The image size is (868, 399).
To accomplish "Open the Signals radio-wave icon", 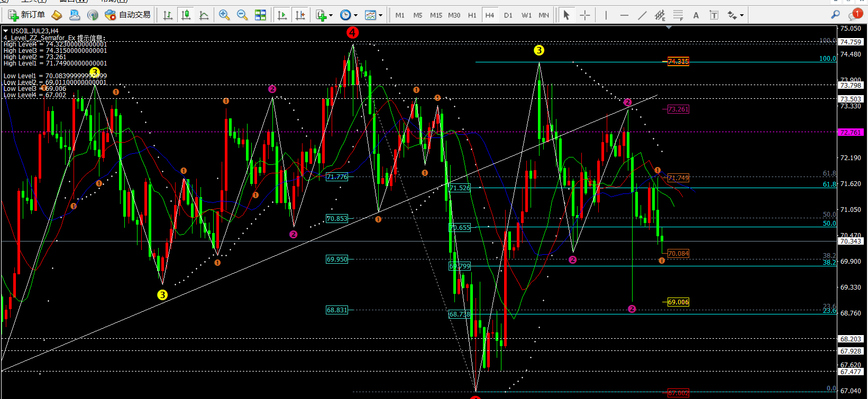I will [93, 15].
